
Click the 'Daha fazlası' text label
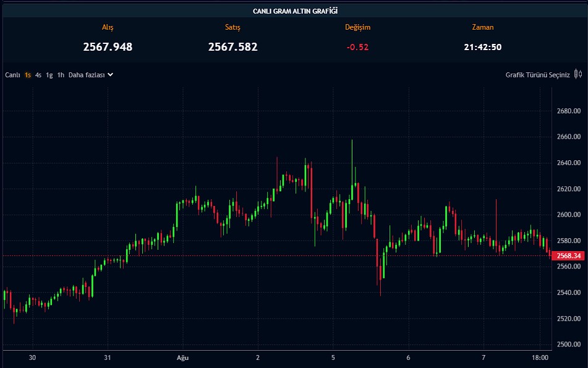tap(86, 75)
